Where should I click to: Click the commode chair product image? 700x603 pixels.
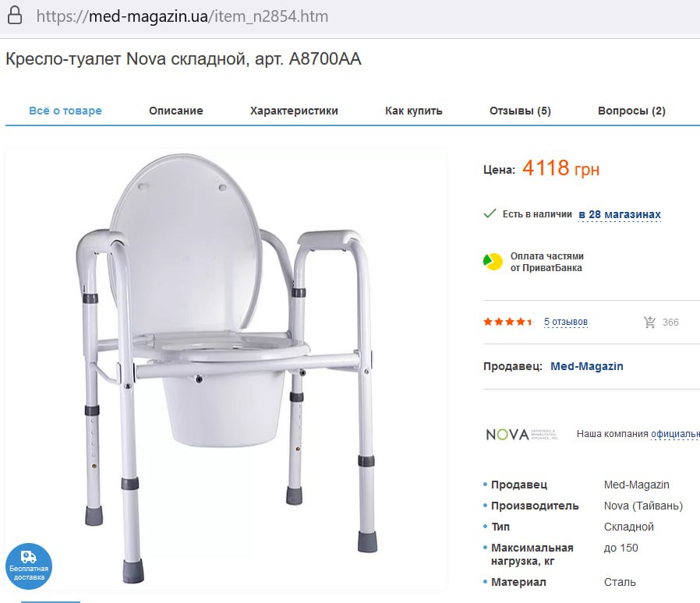pos(226,368)
